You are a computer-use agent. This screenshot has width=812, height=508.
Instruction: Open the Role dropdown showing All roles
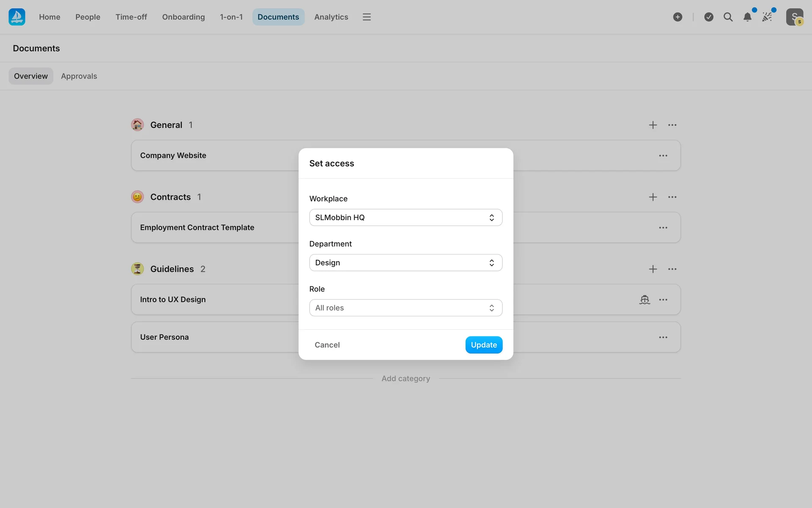(406, 308)
